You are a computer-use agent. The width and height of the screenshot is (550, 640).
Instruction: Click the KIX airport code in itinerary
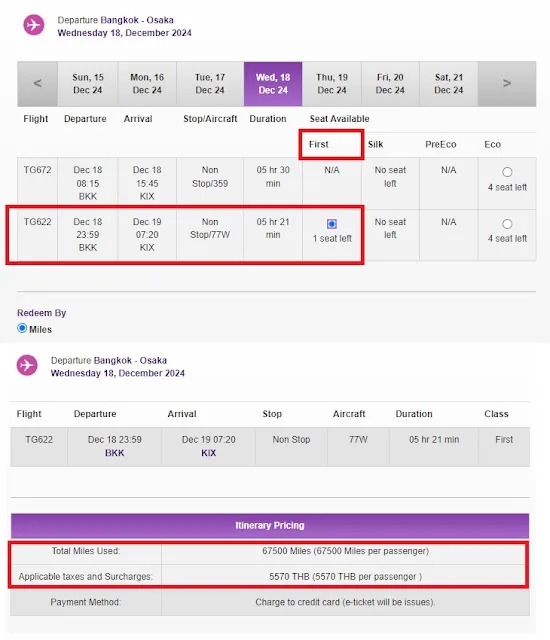pos(208,453)
